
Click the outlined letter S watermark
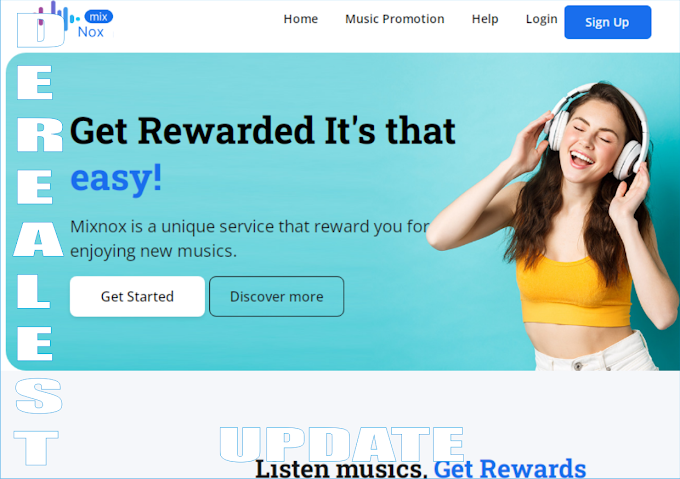39,395
